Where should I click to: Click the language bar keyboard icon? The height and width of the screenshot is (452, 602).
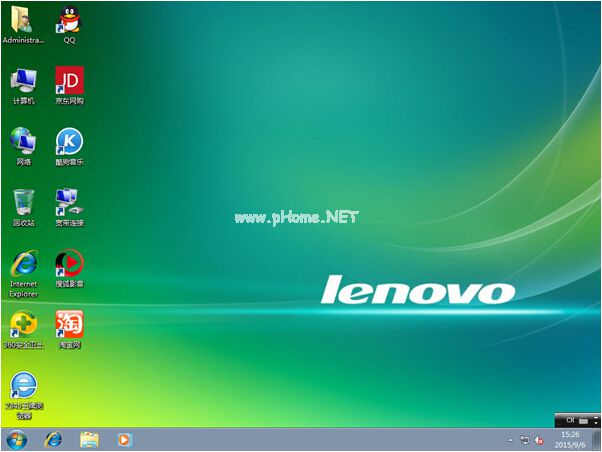click(x=584, y=421)
